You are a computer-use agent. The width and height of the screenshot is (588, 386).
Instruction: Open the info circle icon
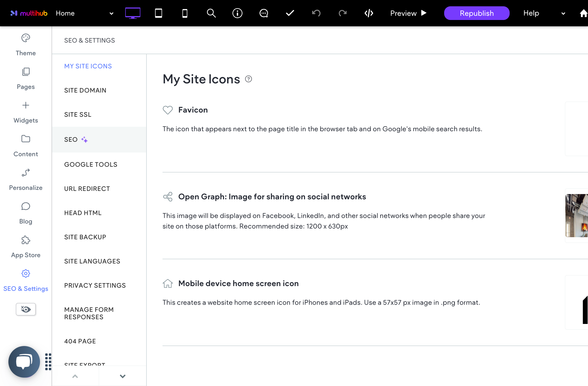pyautogui.click(x=237, y=13)
